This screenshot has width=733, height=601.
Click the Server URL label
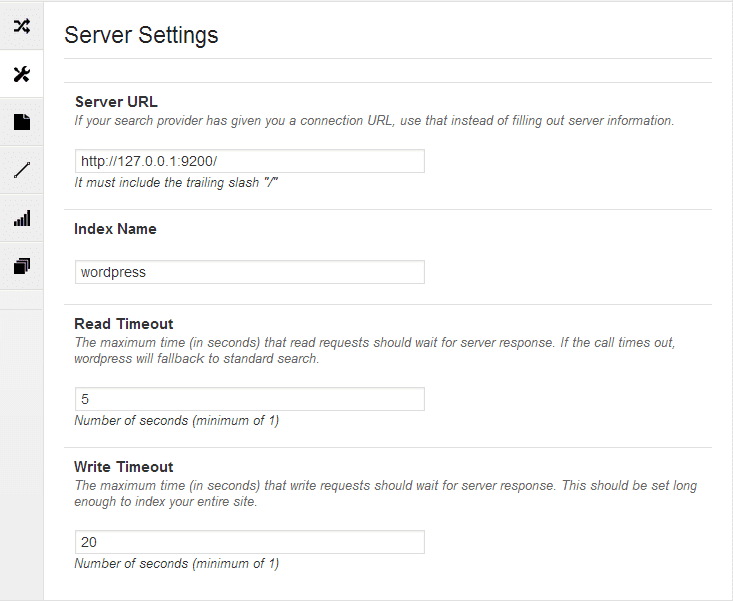pos(116,102)
